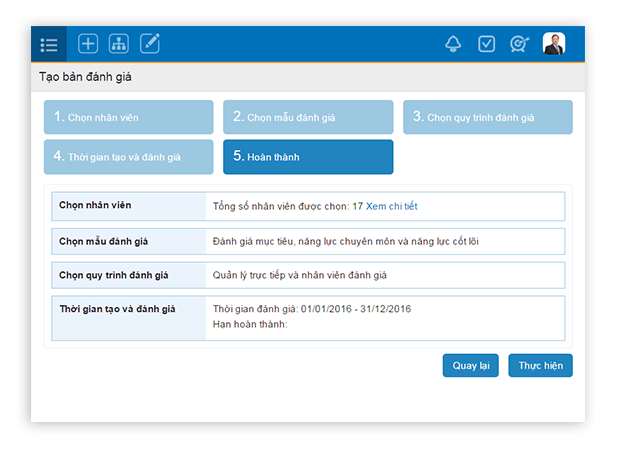Image resolution: width=617 pixels, height=454 pixels.
Task: Go to step 4 Thời gian tạo và đánh giá
Action: [x=128, y=157]
